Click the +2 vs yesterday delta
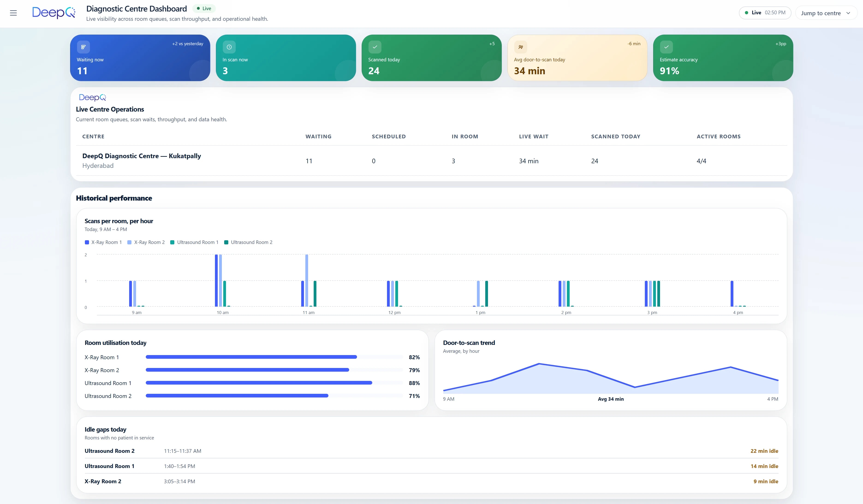This screenshot has width=863, height=504. coord(188,44)
